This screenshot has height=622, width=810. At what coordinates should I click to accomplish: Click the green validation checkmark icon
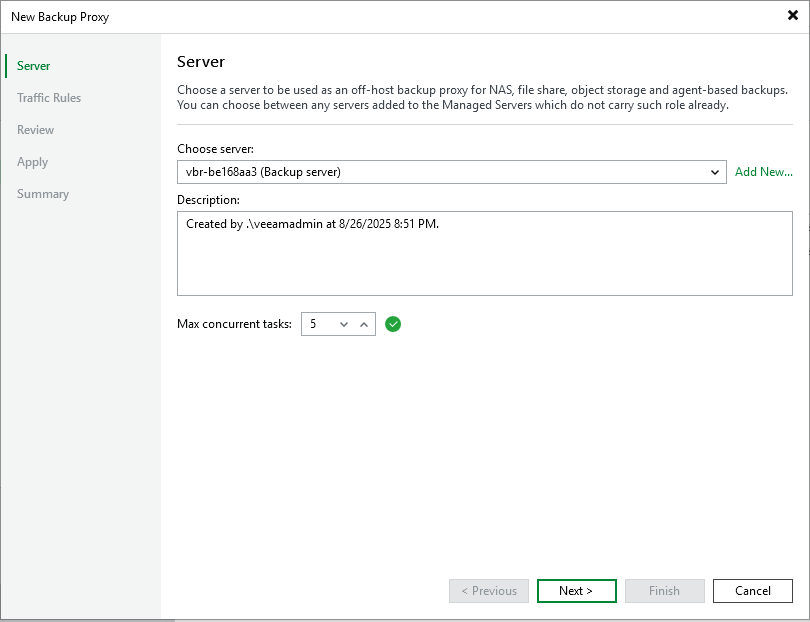393,324
